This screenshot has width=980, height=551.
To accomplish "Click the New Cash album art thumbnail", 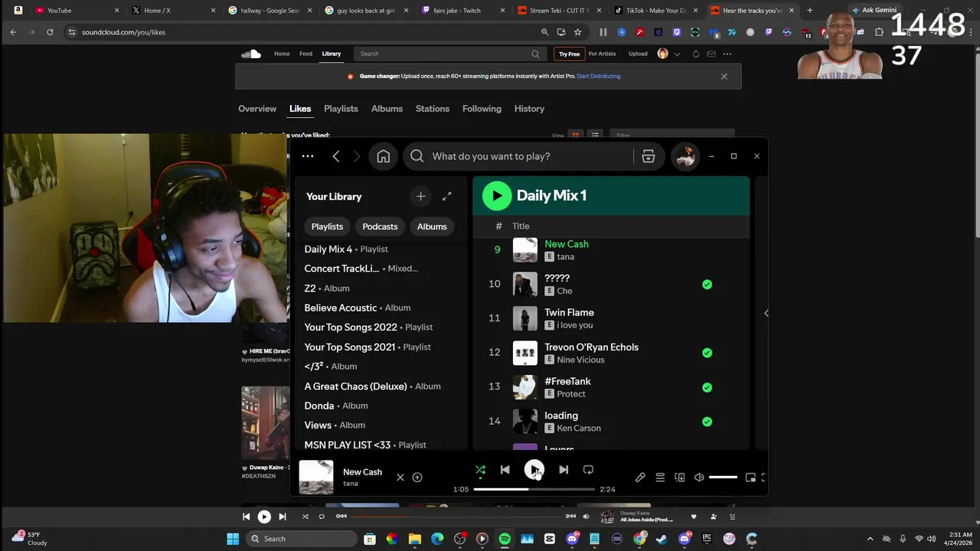I will [316, 477].
